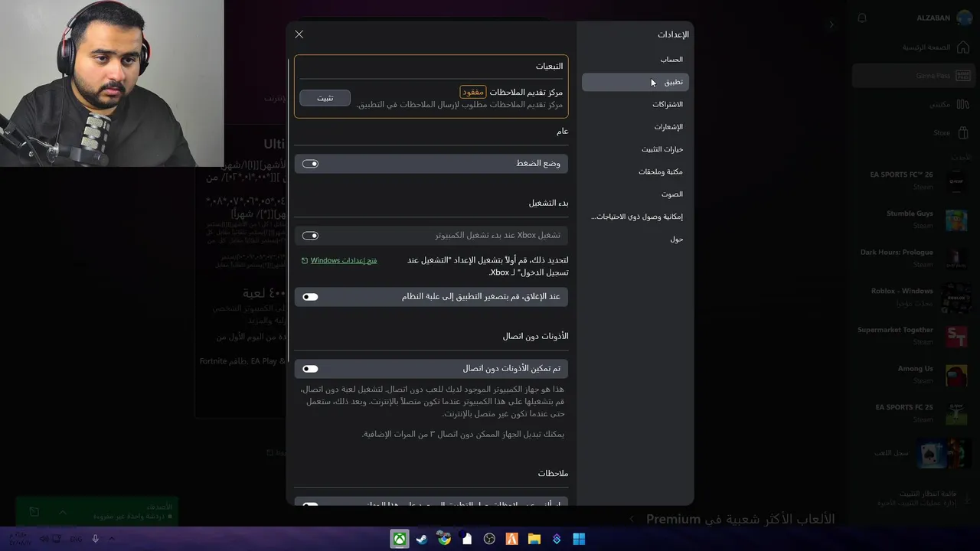Open مكتبتي library icon in sidebar
The width and height of the screenshot is (980, 551).
(963, 104)
